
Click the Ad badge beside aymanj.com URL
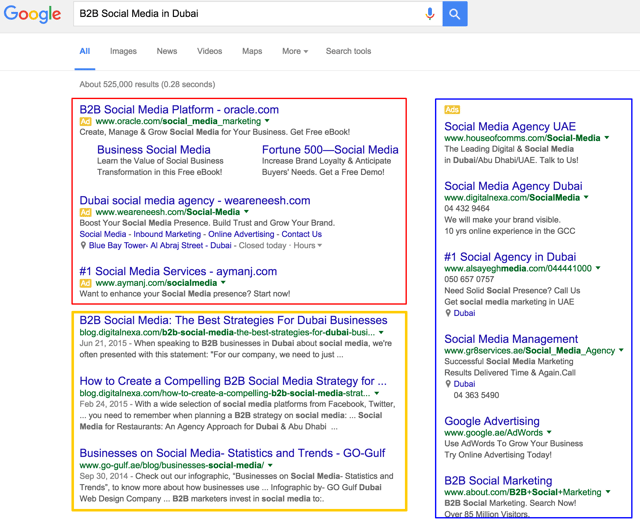(x=85, y=283)
